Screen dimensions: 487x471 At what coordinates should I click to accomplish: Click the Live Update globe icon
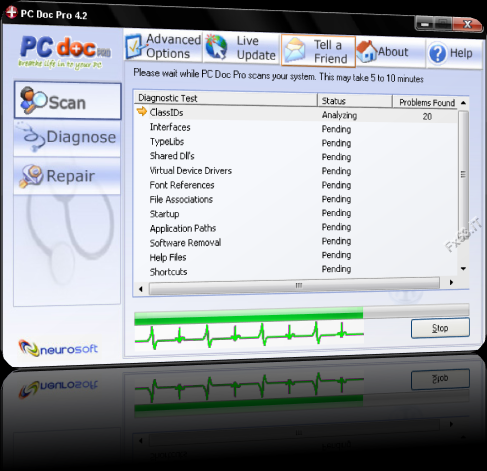tap(216, 47)
